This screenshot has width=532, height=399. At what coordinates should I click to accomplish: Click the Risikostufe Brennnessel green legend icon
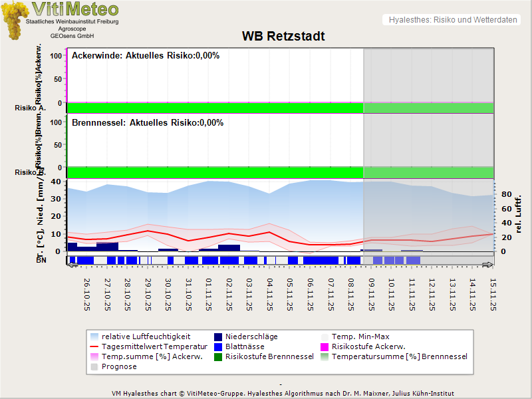tap(219, 356)
